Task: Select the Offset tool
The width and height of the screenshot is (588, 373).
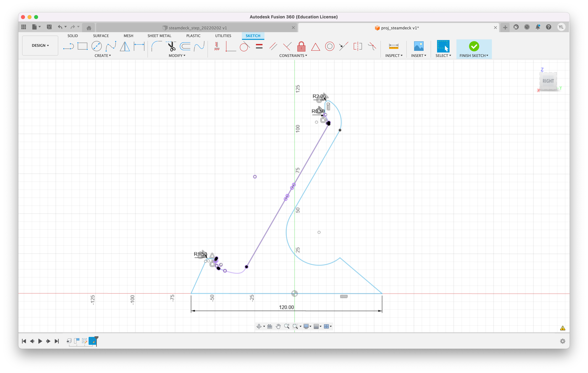Action: pyautogui.click(x=185, y=46)
